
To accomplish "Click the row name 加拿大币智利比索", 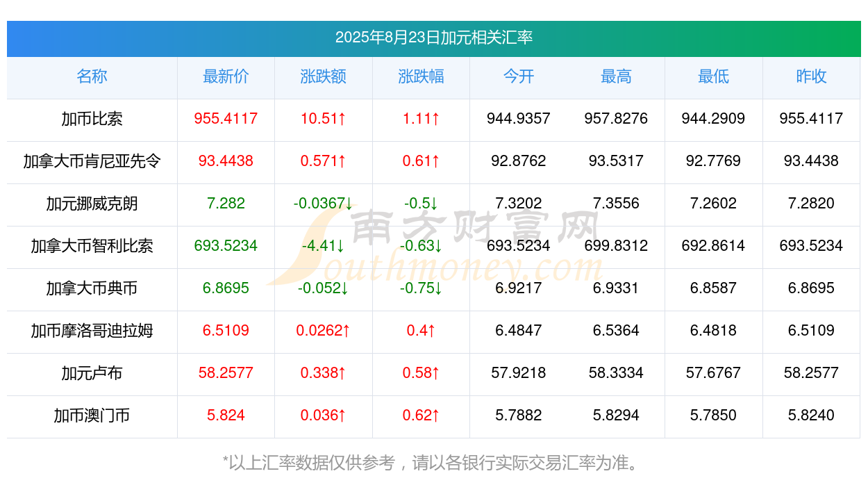I will point(92,246).
